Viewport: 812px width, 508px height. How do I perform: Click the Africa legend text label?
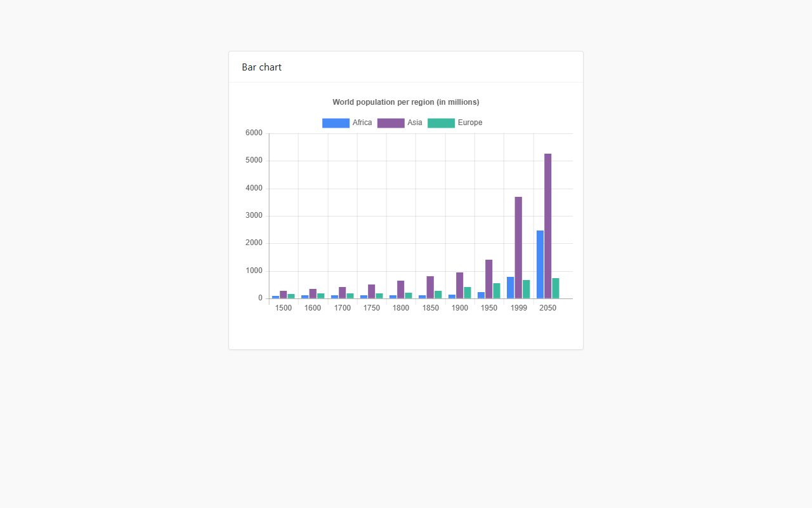tap(362, 123)
